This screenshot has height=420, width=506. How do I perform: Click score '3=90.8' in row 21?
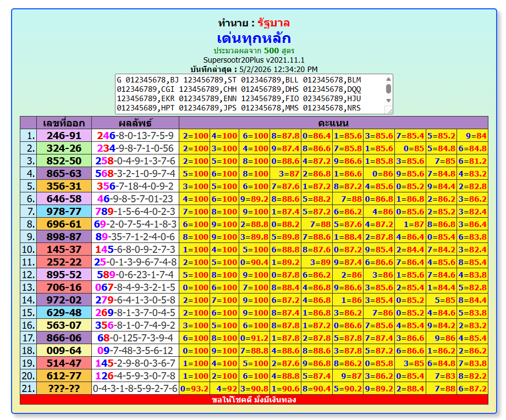(254, 388)
